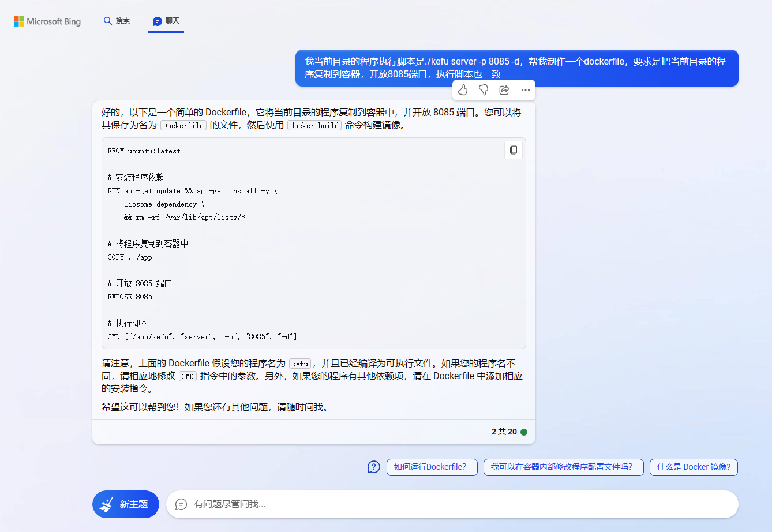Click the RUN apt-get update code line
Image resolution: width=772 pixels, height=532 pixels.
(x=193, y=191)
